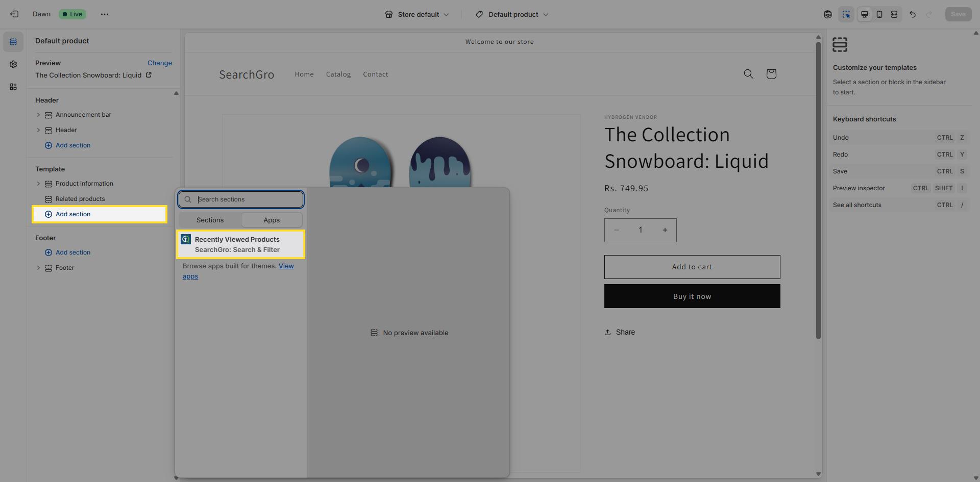This screenshot has width=980, height=482.
Task: Click the undo arrow icon
Action: point(913,14)
